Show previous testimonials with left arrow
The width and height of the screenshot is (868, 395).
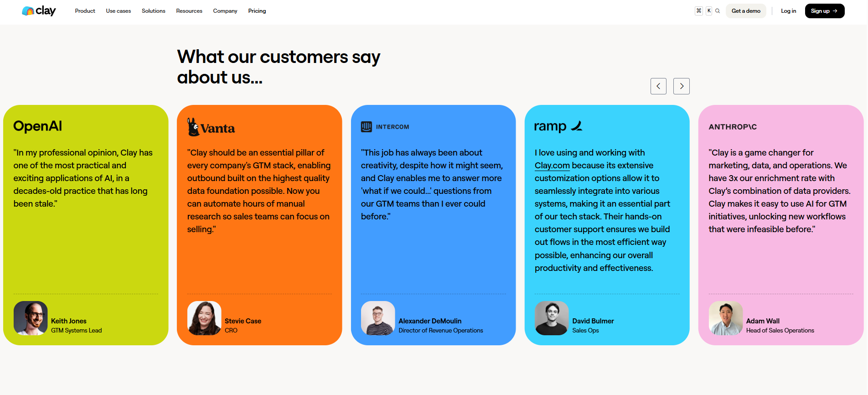(658, 86)
